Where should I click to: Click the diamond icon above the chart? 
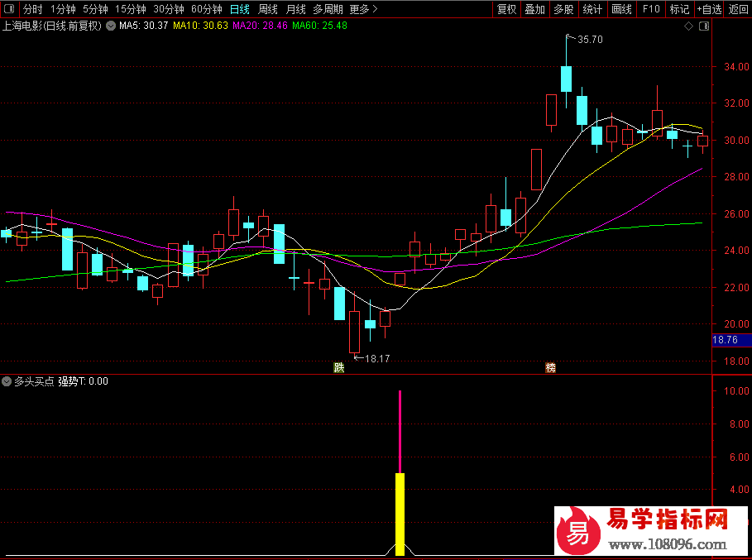[688, 26]
